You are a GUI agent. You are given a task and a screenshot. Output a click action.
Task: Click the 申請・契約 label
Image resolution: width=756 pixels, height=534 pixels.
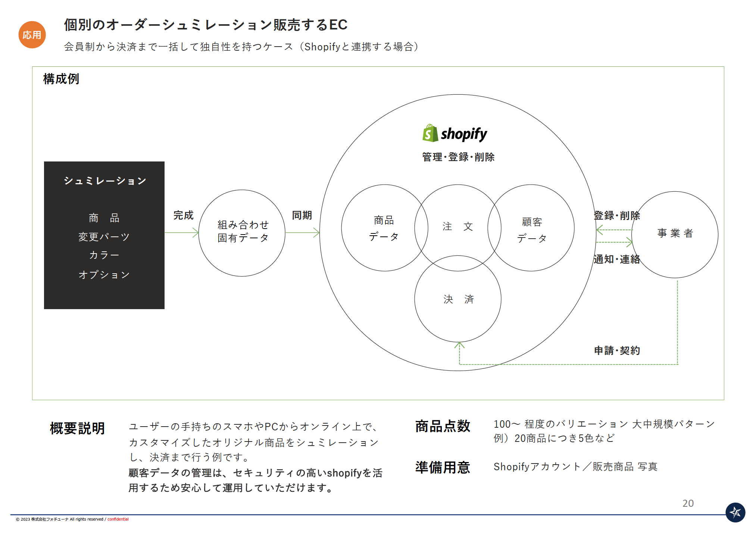tap(617, 351)
